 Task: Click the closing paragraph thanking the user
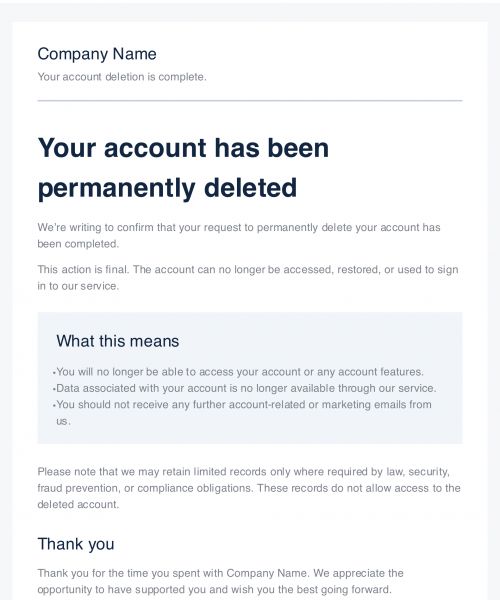(x=220, y=581)
